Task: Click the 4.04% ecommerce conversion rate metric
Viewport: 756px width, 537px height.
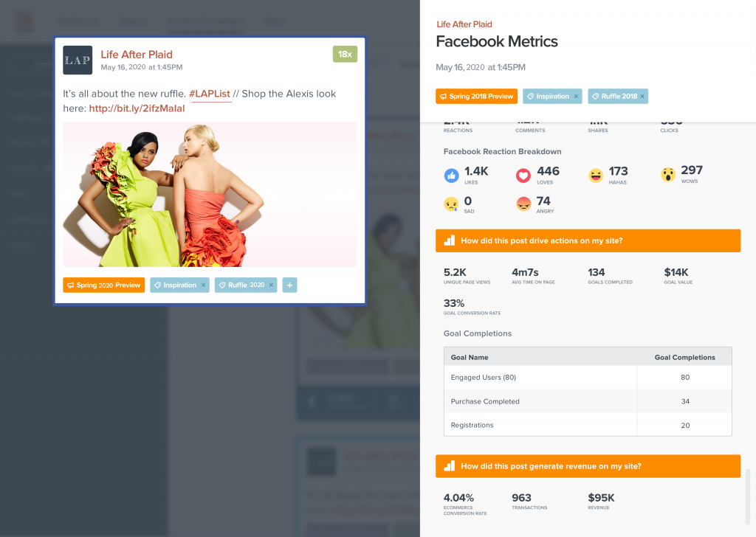Action: coord(465,504)
